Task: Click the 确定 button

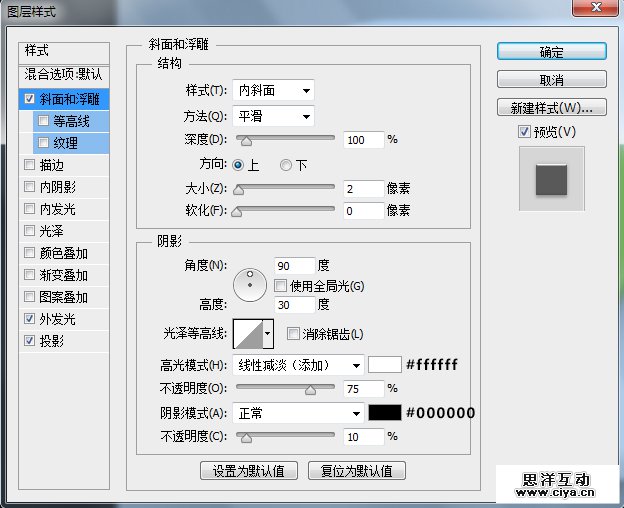Action: tap(552, 52)
